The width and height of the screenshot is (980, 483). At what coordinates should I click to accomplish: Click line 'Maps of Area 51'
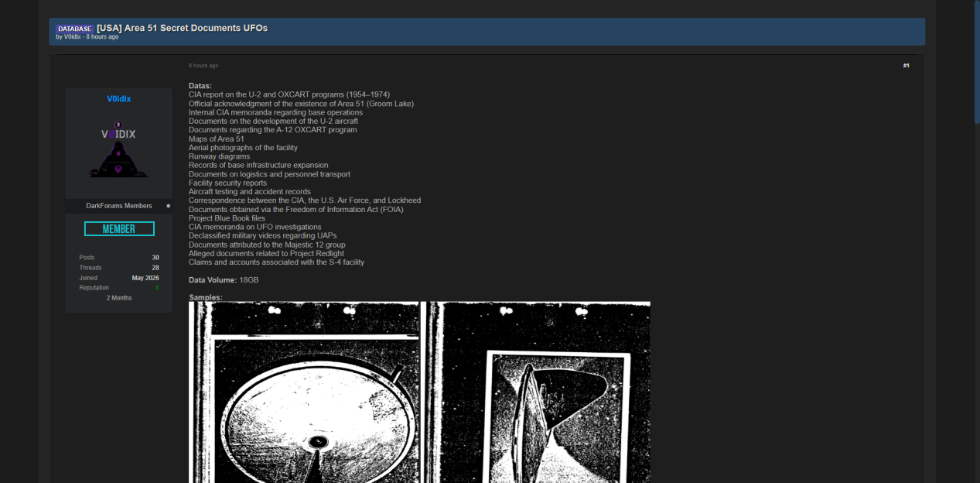[217, 139]
